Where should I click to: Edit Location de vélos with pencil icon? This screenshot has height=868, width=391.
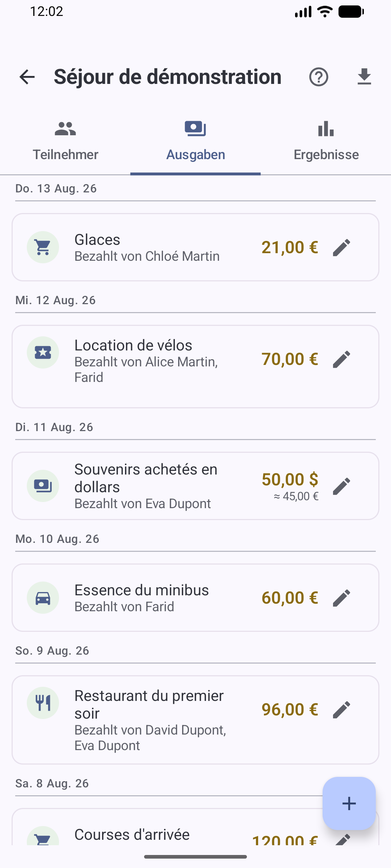[341, 359]
